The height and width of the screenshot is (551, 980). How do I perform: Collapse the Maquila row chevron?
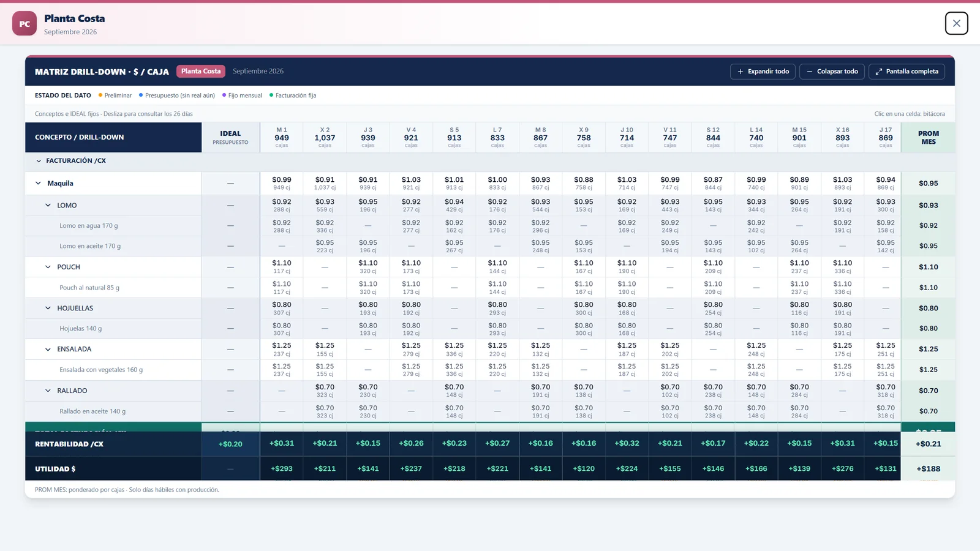[x=38, y=183]
